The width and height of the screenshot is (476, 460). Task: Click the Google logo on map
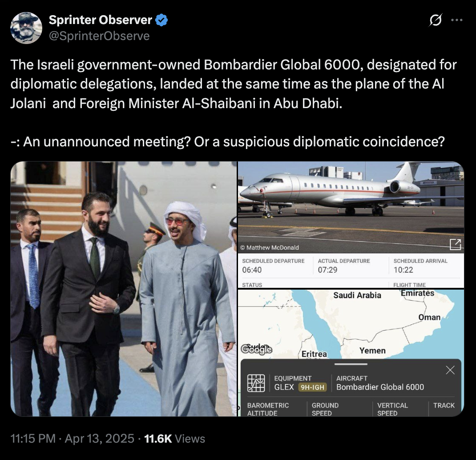[x=256, y=350]
